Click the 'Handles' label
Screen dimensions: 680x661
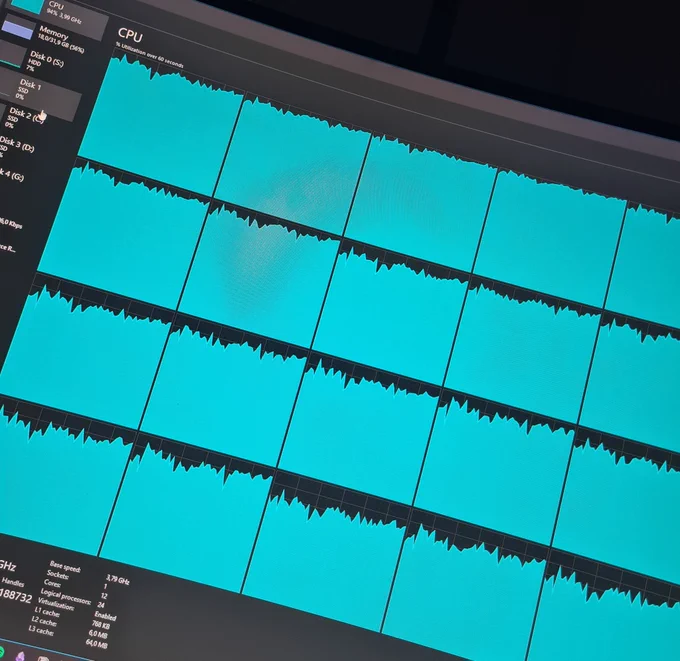point(13,582)
